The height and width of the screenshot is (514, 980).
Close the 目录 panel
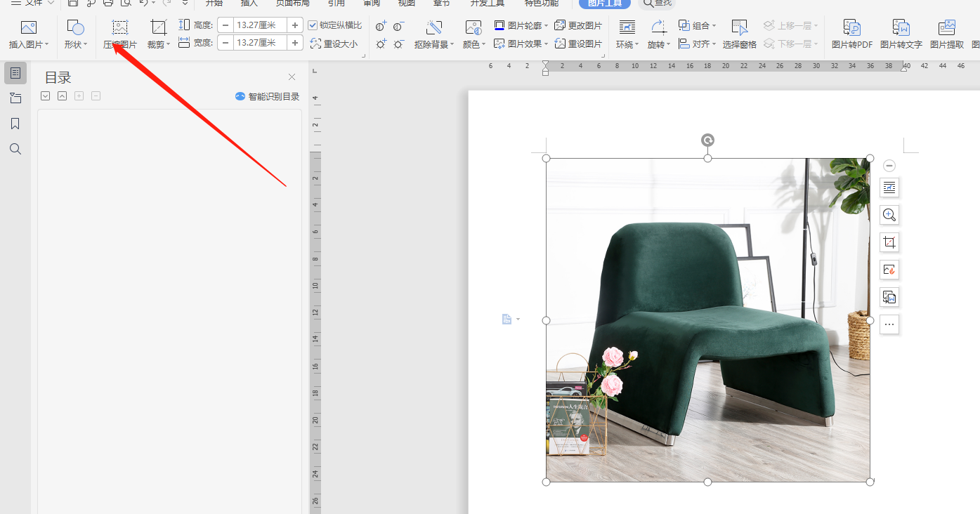point(292,77)
